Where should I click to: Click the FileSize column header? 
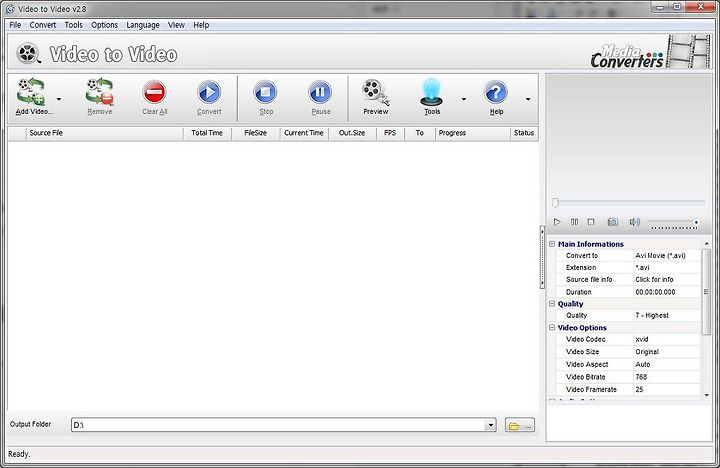click(255, 133)
